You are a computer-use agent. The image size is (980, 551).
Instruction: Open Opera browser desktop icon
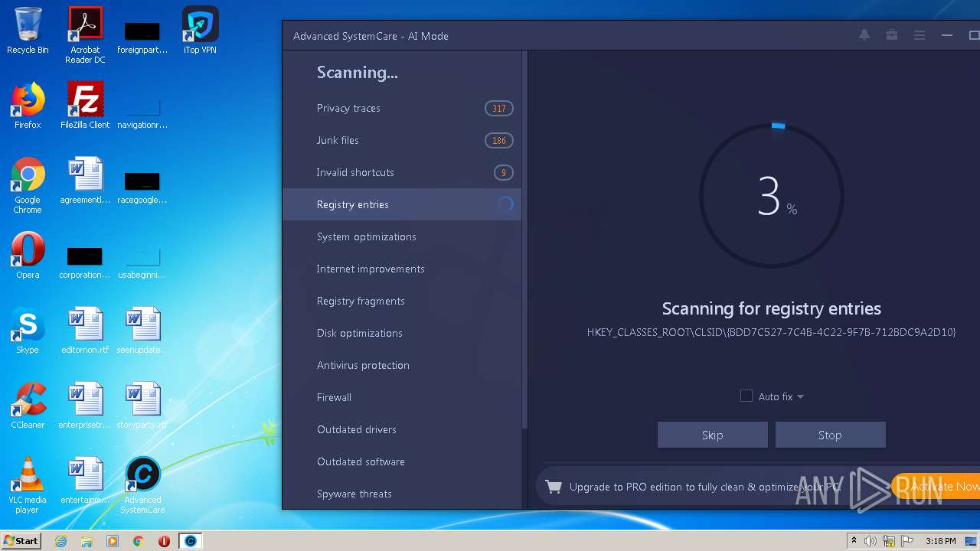pyautogui.click(x=28, y=256)
